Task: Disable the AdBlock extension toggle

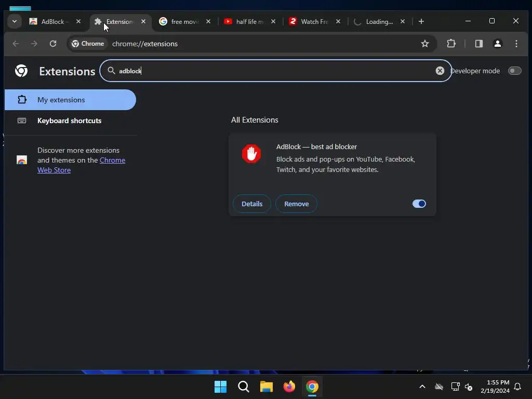Action: tap(419, 204)
